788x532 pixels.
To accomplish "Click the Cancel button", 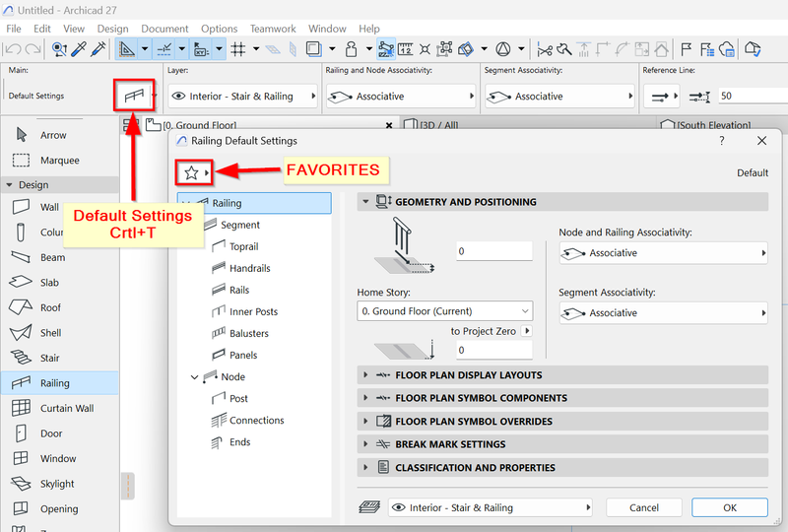I will click(644, 508).
